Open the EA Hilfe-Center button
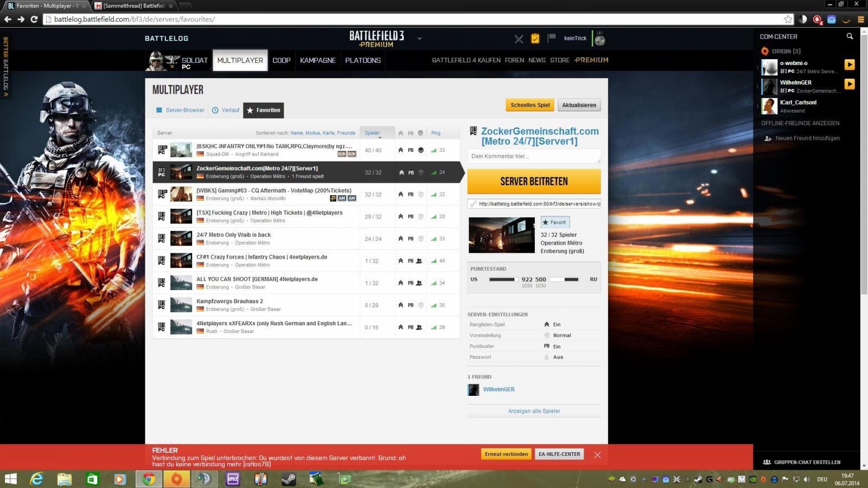868x488 pixels. [x=559, y=454]
